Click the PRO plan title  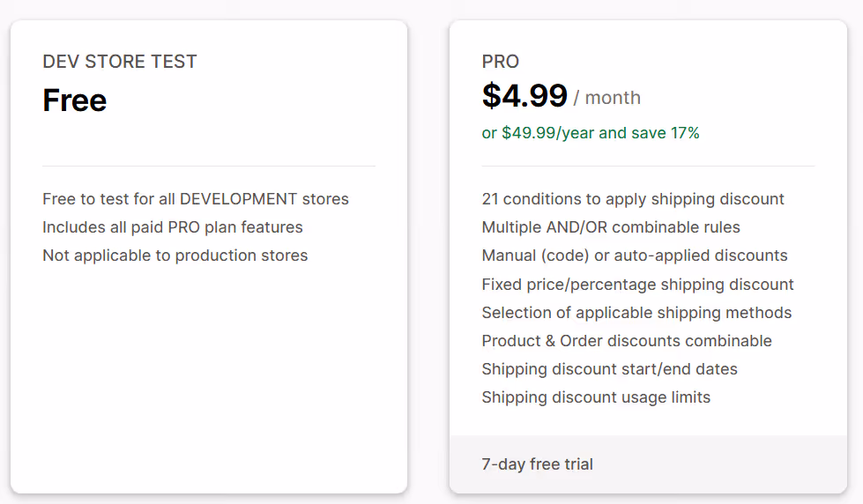click(501, 61)
